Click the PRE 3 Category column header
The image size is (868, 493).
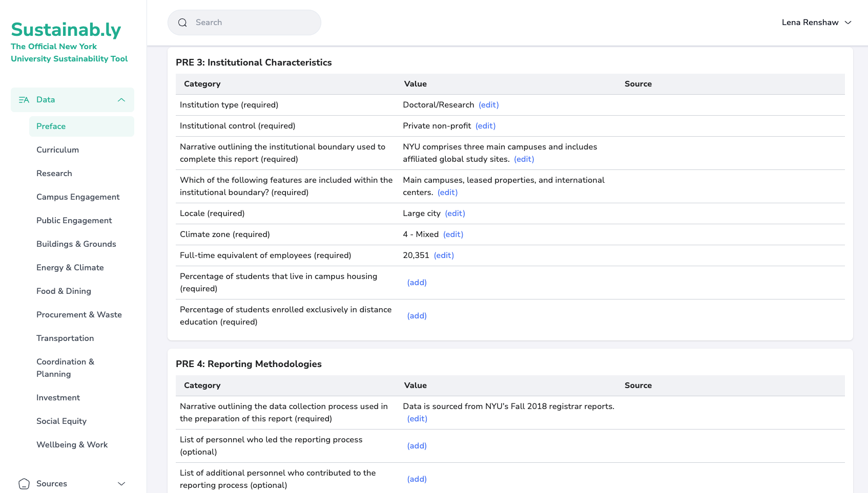coord(202,84)
